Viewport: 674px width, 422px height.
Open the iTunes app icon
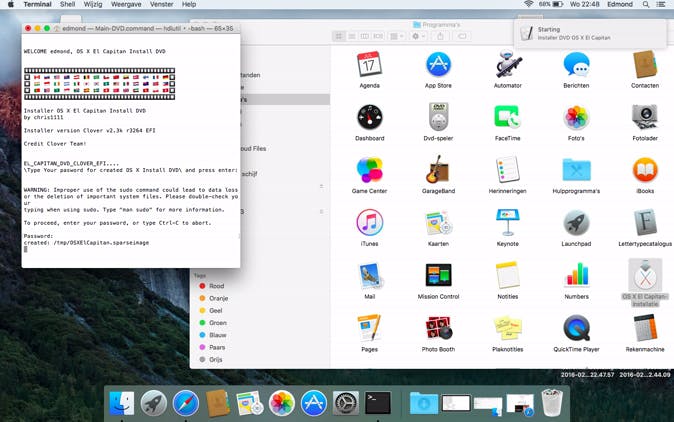point(369,223)
